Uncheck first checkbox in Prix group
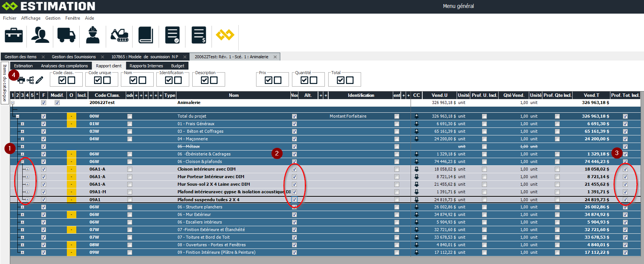 pyautogui.click(x=269, y=80)
